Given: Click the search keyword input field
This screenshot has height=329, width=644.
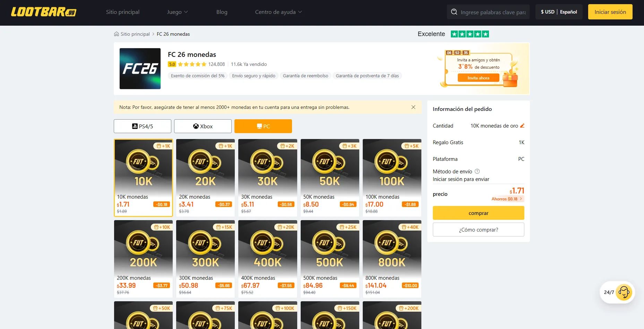Looking at the screenshot, I should [x=493, y=12].
